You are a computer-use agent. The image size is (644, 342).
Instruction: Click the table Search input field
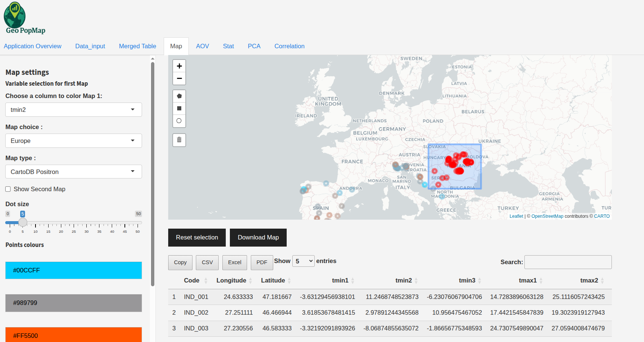tap(568, 262)
